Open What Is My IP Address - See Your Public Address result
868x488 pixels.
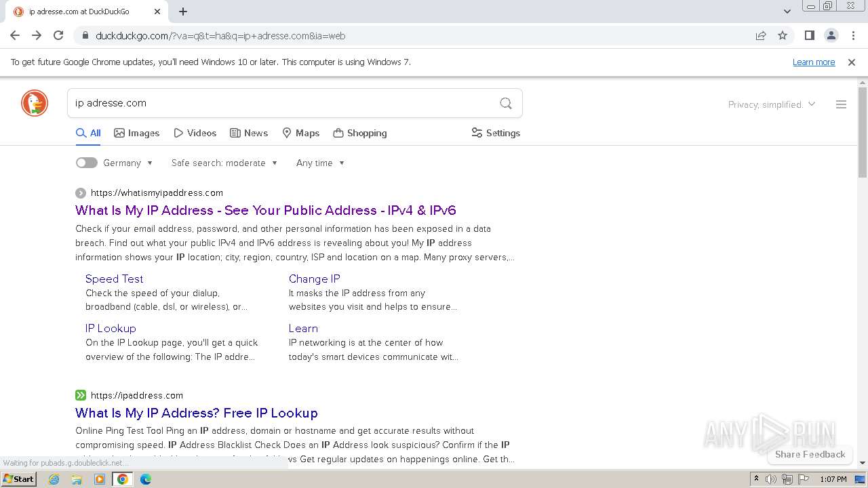click(266, 210)
